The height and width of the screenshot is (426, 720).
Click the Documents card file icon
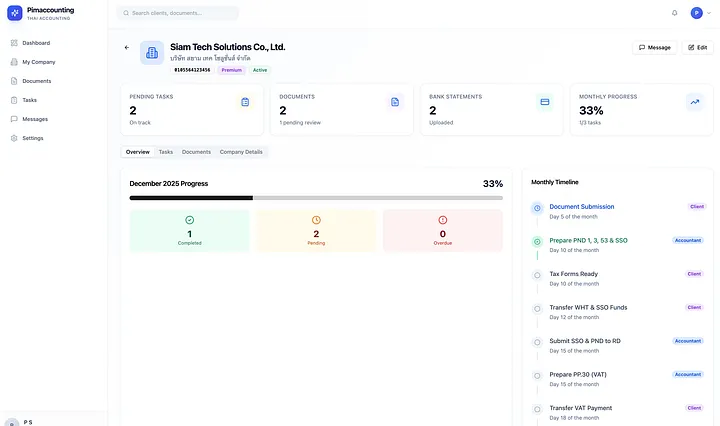pyautogui.click(x=395, y=102)
